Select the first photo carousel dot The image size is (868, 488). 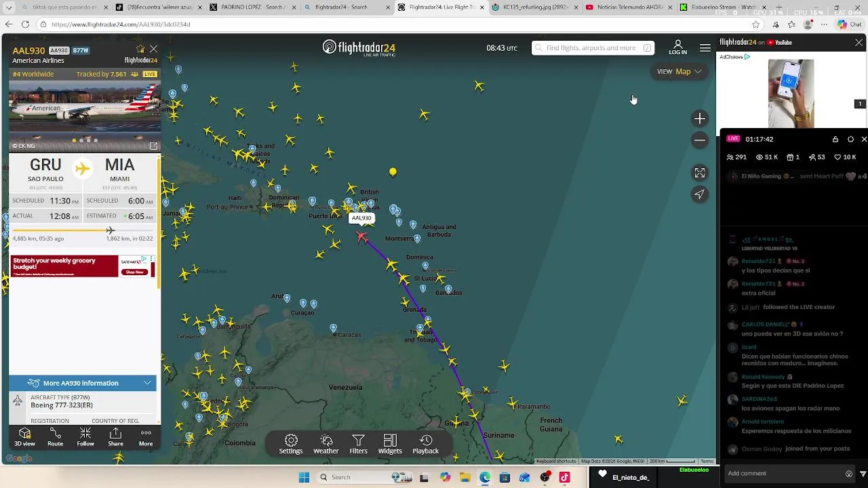click(x=75, y=140)
